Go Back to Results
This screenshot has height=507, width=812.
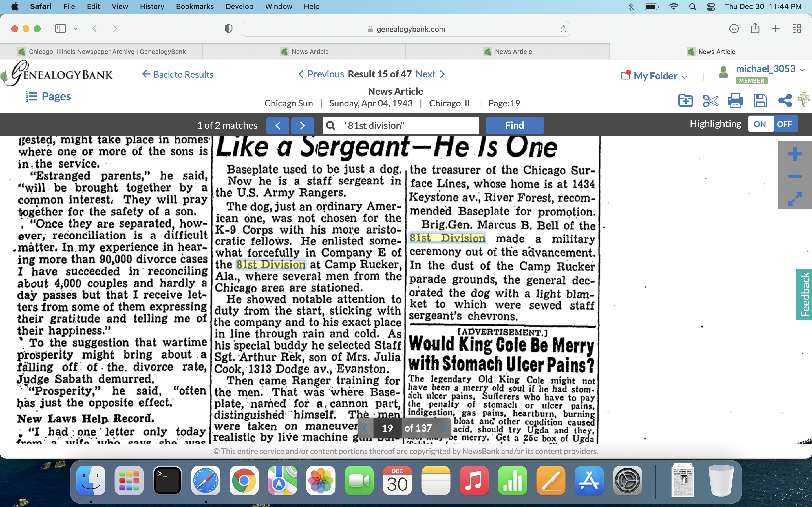pos(178,74)
